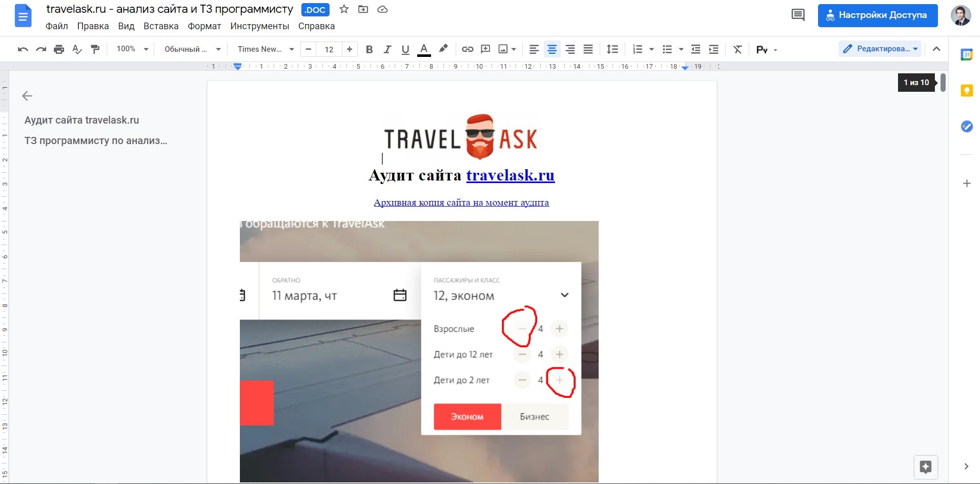Open the zoom level dropdown

tap(131, 49)
